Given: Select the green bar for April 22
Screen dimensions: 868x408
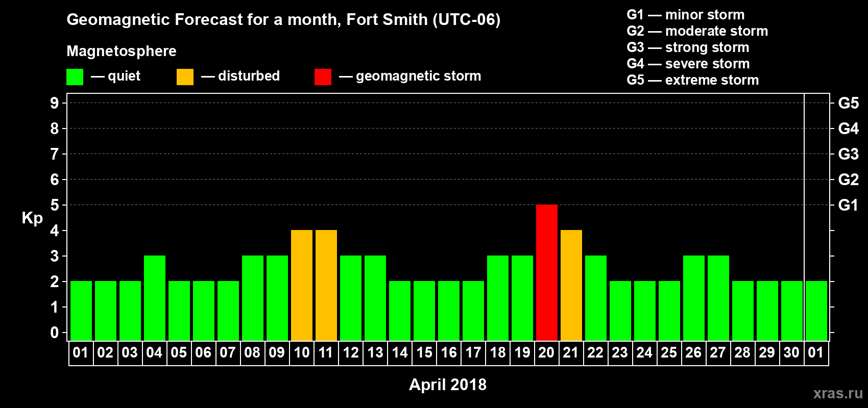Looking at the screenshot, I should [x=596, y=298].
